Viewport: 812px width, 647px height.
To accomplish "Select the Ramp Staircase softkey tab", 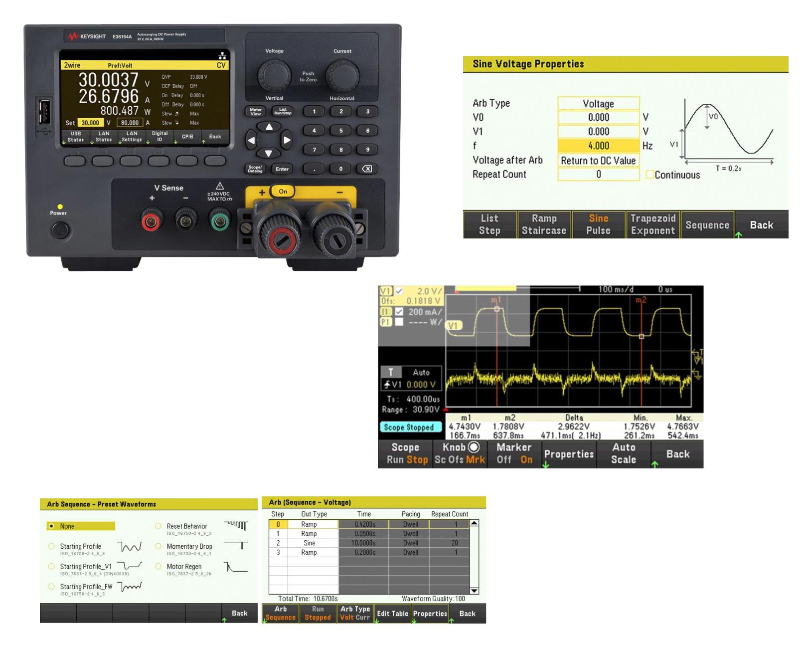I will coord(544,224).
